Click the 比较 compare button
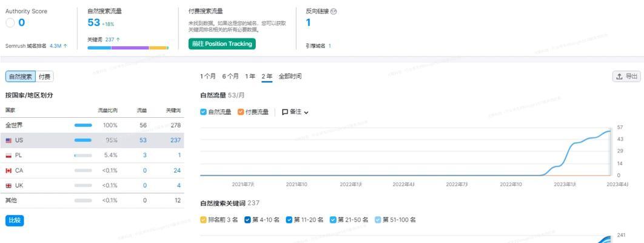644x243 pixels. (15, 221)
